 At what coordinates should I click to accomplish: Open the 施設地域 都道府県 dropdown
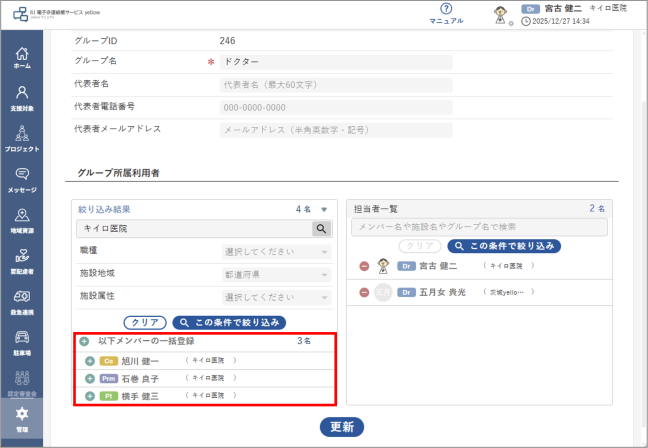click(276, 275)
